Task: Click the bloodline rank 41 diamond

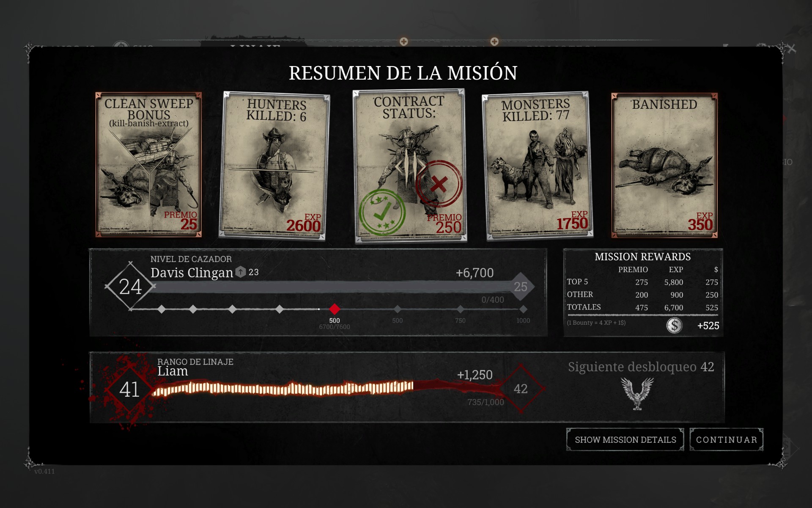Action: [129, 389]
